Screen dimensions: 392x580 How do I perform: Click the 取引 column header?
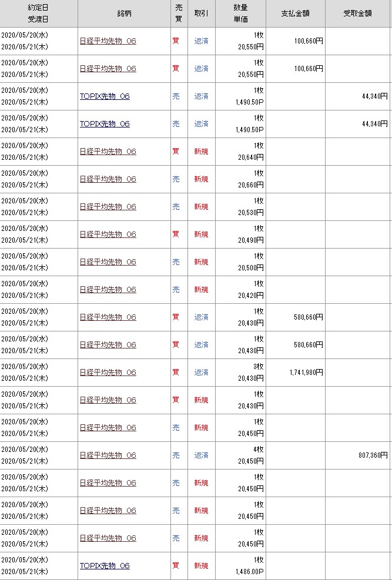coord(201,13)
